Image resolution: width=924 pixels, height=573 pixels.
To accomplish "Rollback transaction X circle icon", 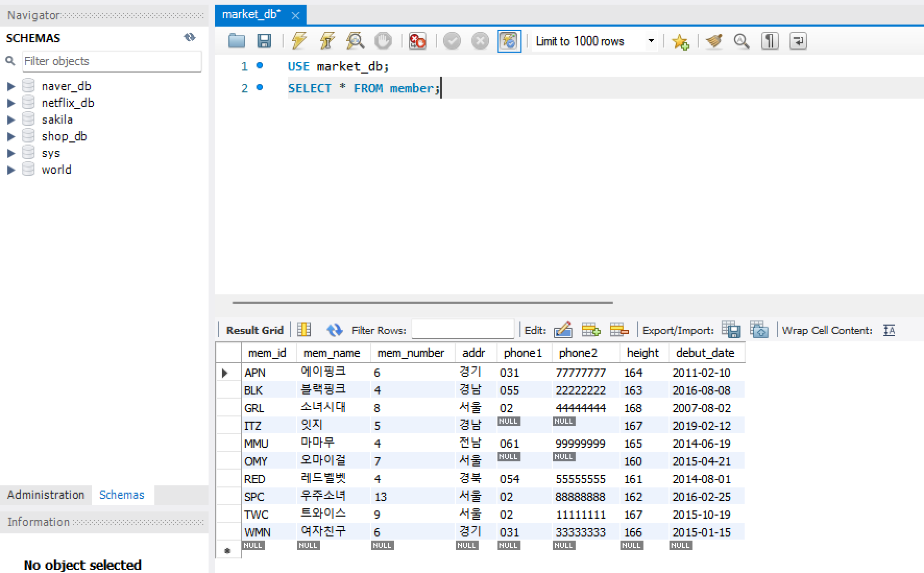I will pyautogui.click(x=480, y=41).
